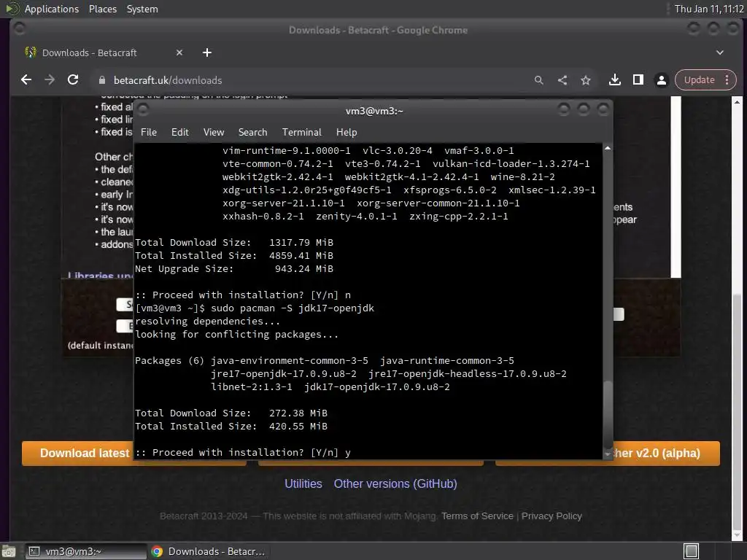
Task: Switch to Downloads - Betacr... taskbar entry
Action: 208,551
